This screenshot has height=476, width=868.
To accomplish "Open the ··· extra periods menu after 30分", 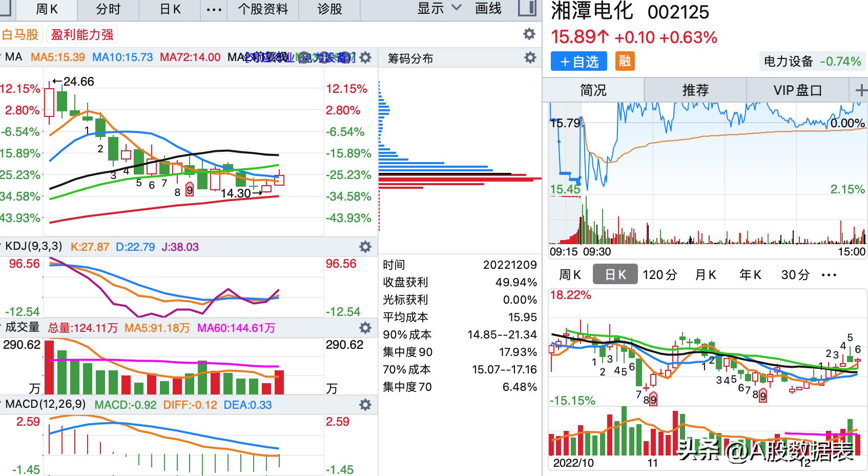I will click(829, 274).
